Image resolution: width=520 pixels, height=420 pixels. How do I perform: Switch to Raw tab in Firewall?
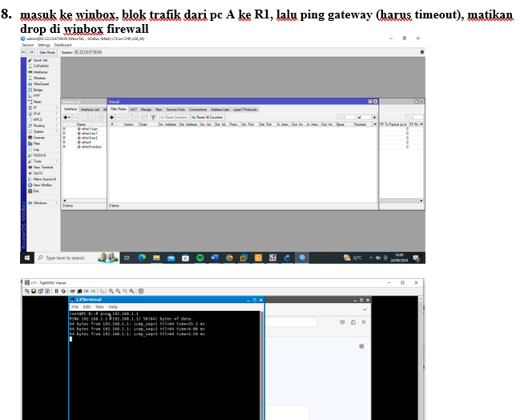[x=159, y=110]
